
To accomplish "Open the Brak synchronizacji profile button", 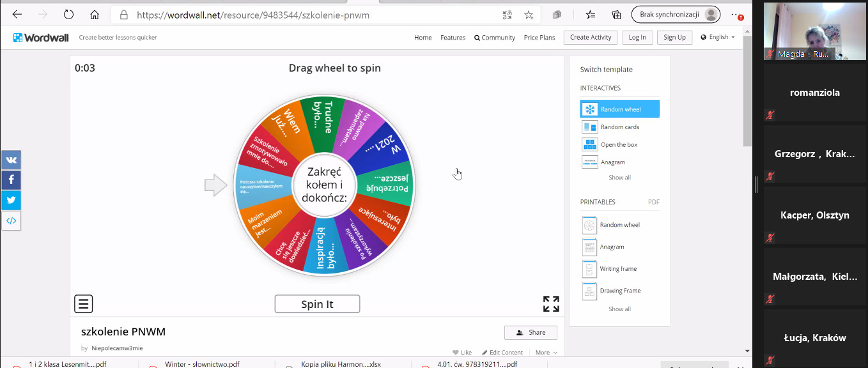I will click(x=676, y=15).
